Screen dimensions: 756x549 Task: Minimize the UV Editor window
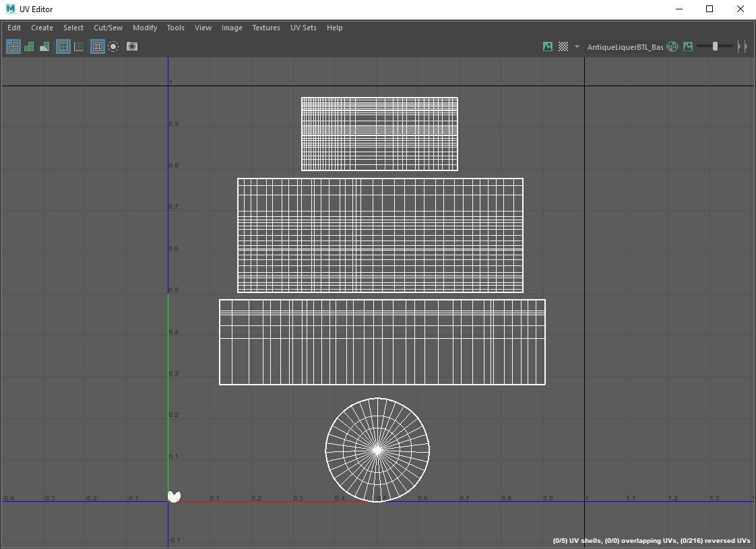(x=679, y=9)
